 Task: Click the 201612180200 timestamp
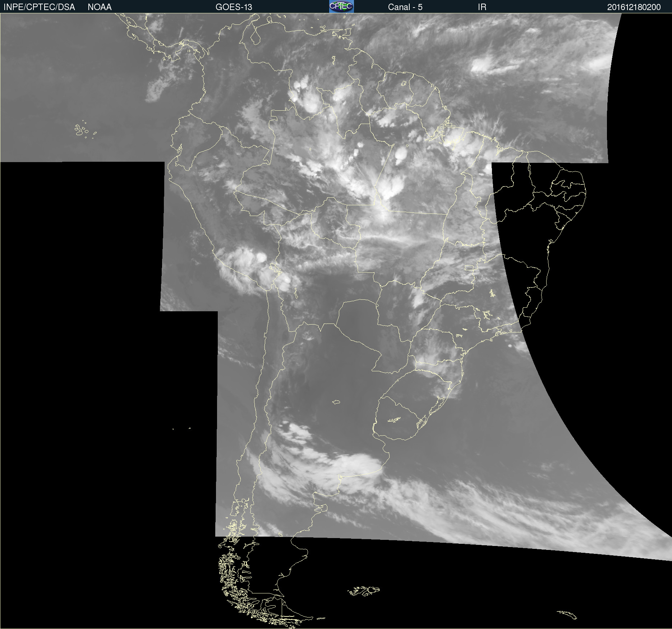pyautogui.click(x=634, y=7)
